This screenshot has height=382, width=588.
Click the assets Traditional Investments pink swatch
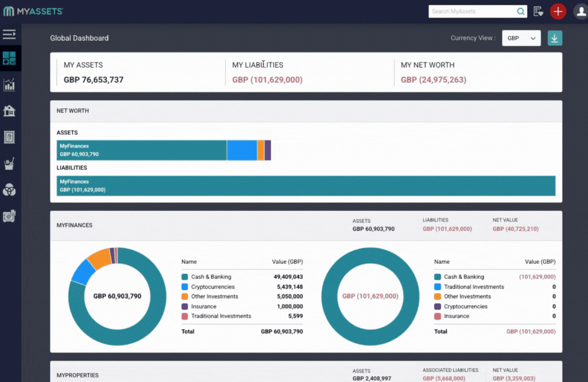tap(185, 316)
